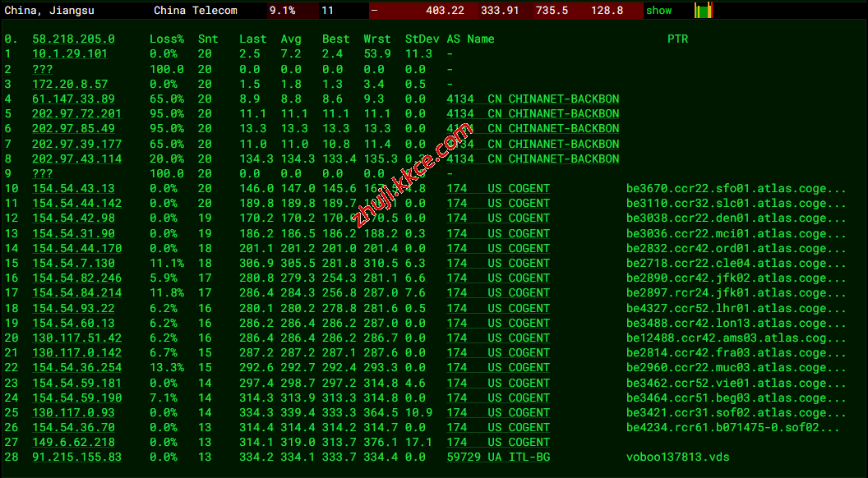Click the source IP 58.218.205.0

point(73,39)
